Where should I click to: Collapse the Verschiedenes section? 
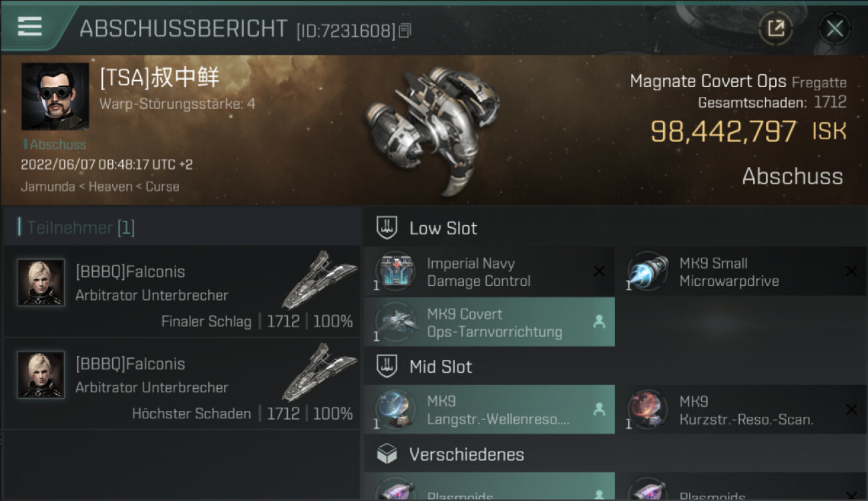616,454
